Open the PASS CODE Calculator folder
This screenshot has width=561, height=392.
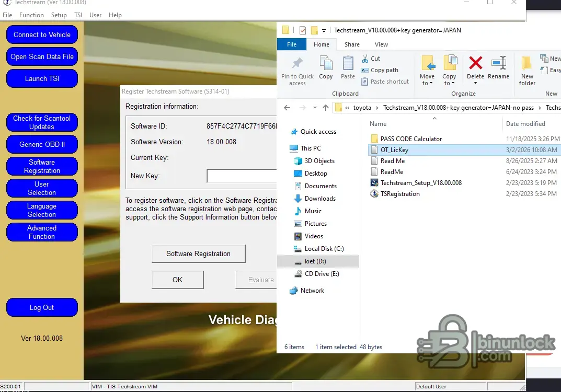coord(411,139)
